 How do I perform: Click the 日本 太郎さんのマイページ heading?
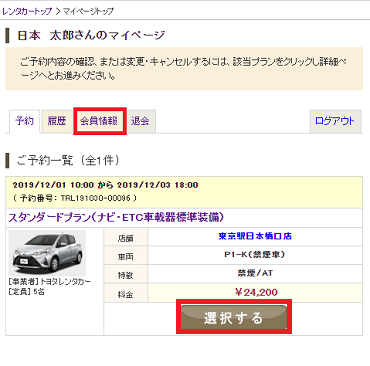[91, 35]
